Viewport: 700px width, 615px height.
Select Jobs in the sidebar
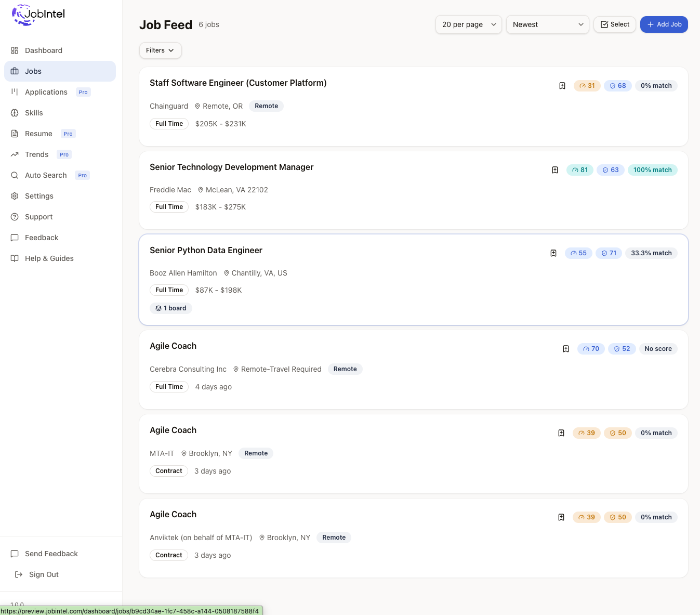click(x=60, y=71)
